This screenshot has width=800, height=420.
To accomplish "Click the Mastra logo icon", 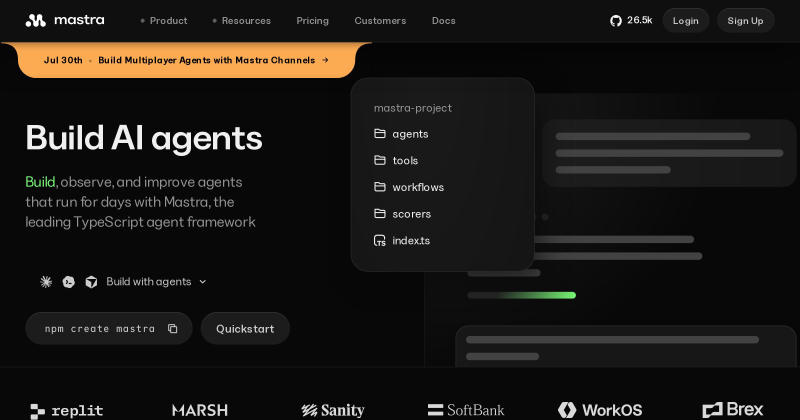I will [36, 20].
